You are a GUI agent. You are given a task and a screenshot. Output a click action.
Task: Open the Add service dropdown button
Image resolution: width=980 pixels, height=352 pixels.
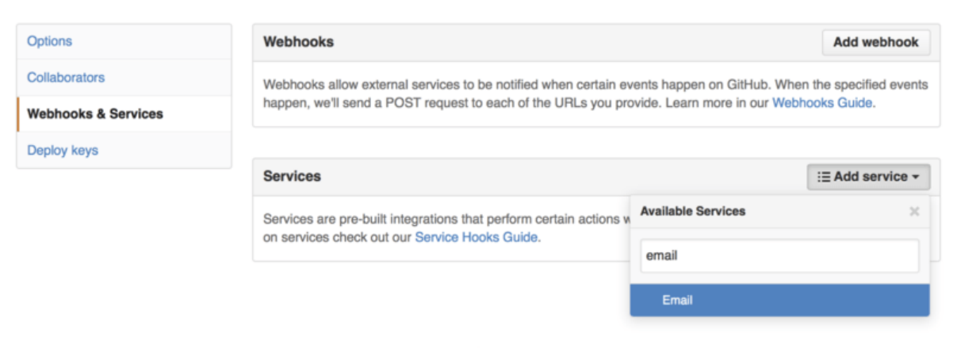[868, 177]
